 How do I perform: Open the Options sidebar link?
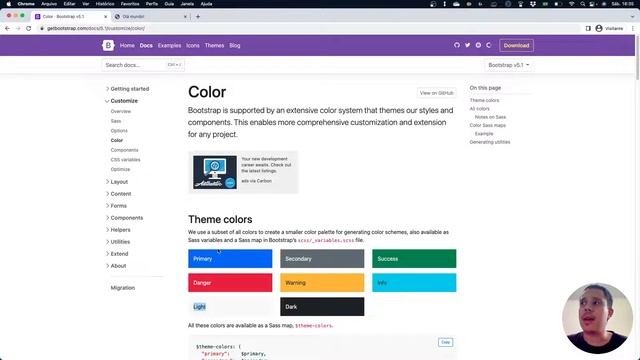[x=119, y=131]
